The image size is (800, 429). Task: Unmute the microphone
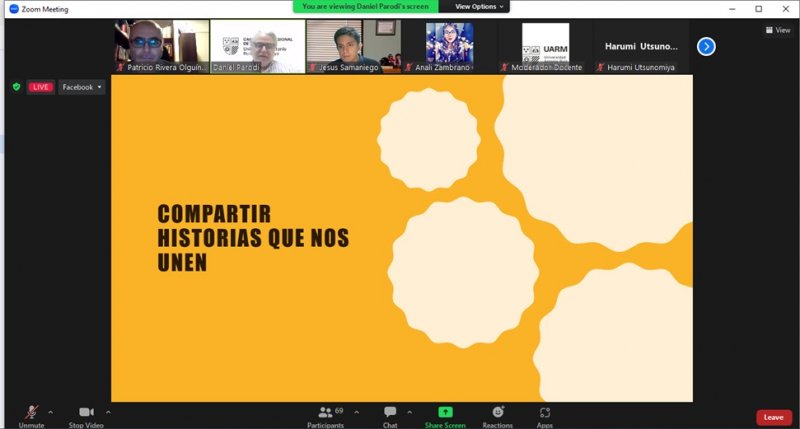[31, 413]
